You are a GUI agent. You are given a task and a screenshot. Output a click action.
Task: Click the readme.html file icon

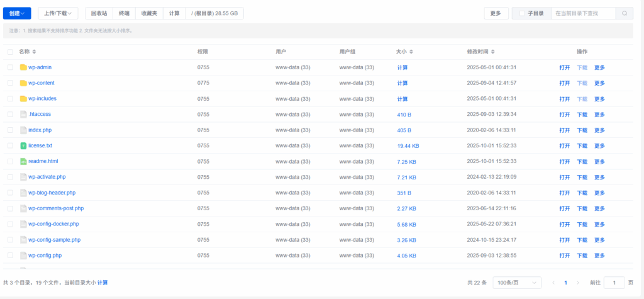click(23, 161)
